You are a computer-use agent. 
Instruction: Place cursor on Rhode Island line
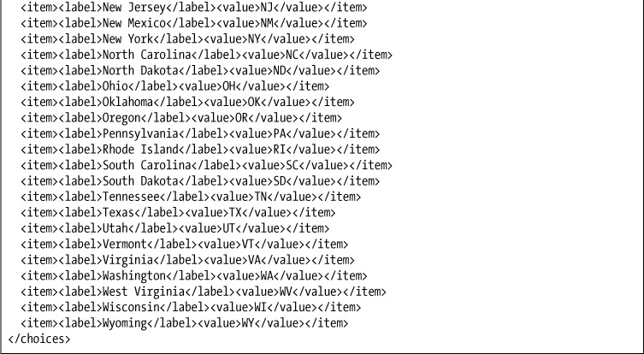click(200, 150)
